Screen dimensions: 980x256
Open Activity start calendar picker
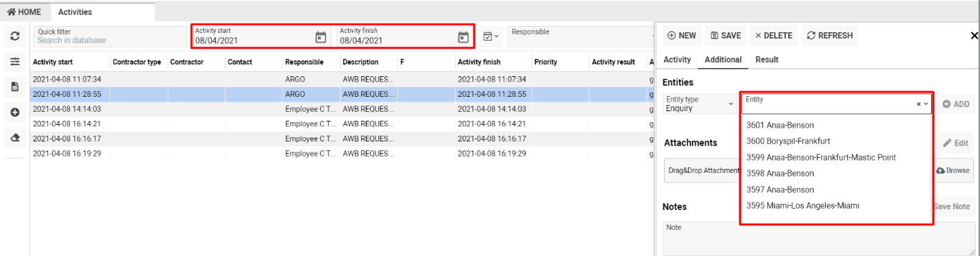point(321,37)
